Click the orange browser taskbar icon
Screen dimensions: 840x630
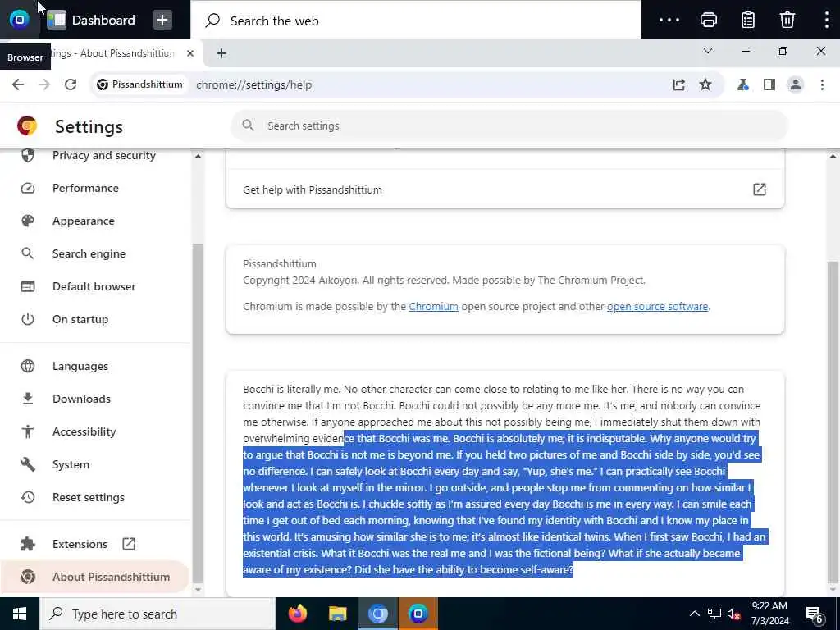tap(418, 614)
